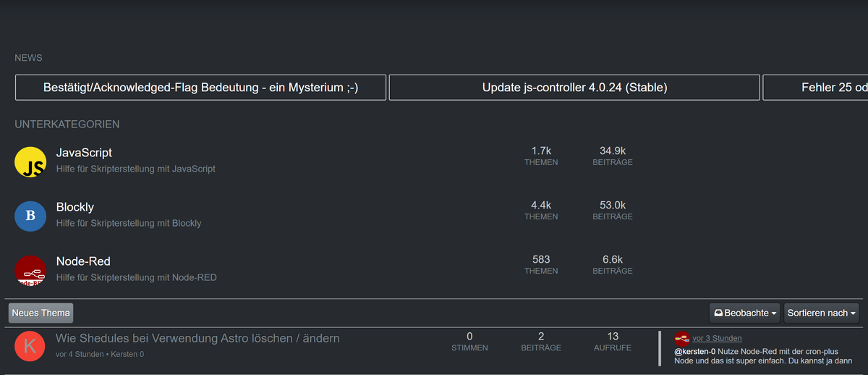Screen dimensions: 868x375
Task: Open the Node-Red subcategory link
Action: [x=83, y=261]
